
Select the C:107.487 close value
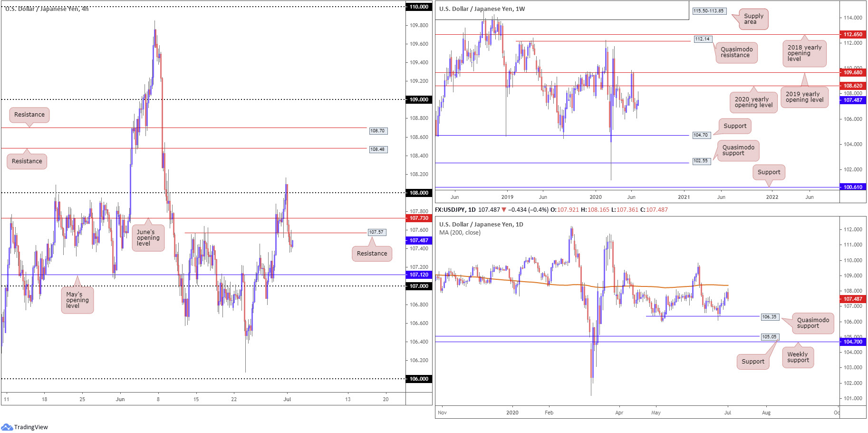click(x=654, y=210)
